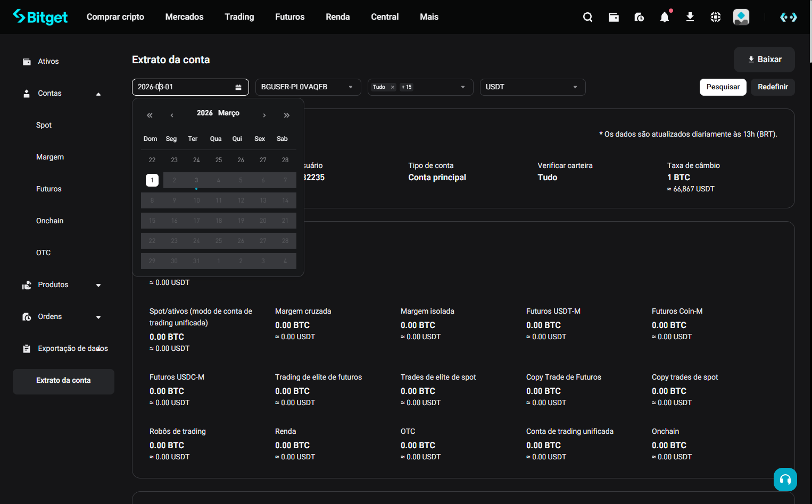
Task: Open the notifications bell
Action: [x=665, y=17]
